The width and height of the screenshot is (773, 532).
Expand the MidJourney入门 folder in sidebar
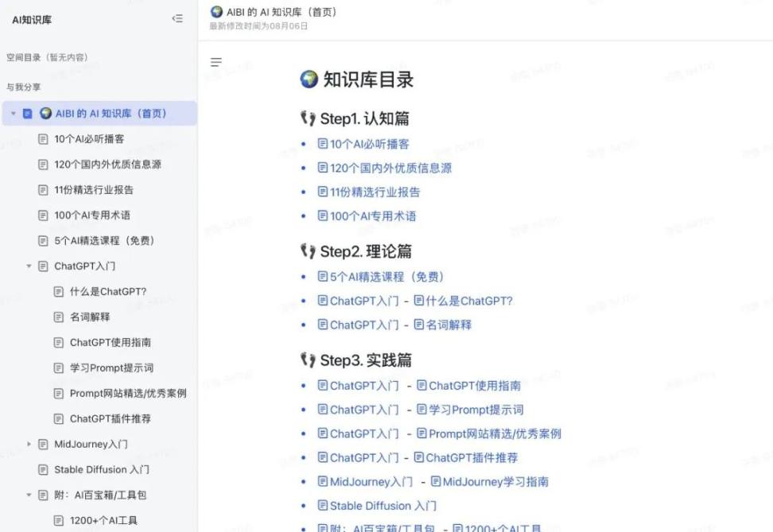[x=29, y=445]
